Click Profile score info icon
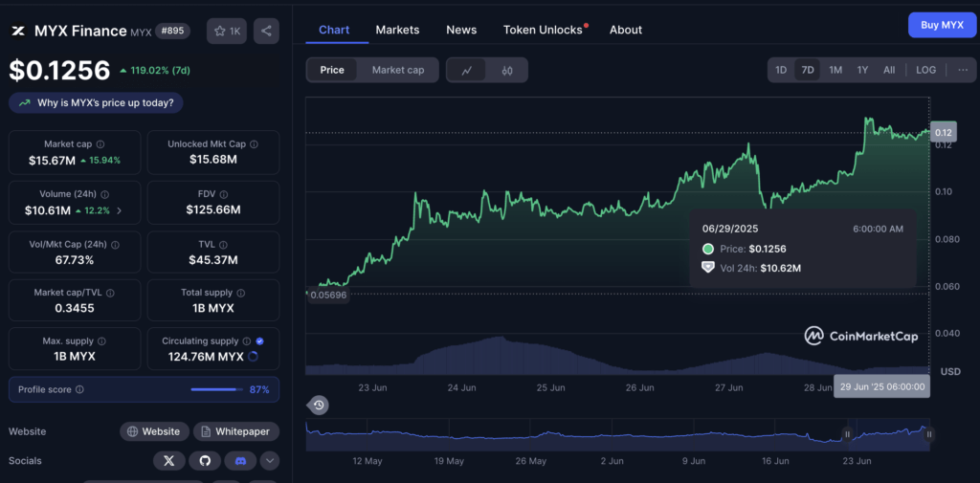 point(79,389)
